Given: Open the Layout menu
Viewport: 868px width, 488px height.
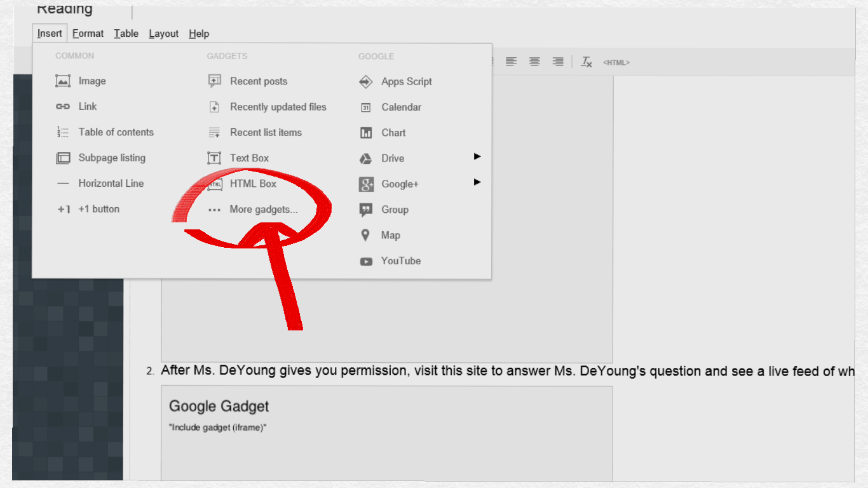Looking at the screenshot, I should (164, 34).
